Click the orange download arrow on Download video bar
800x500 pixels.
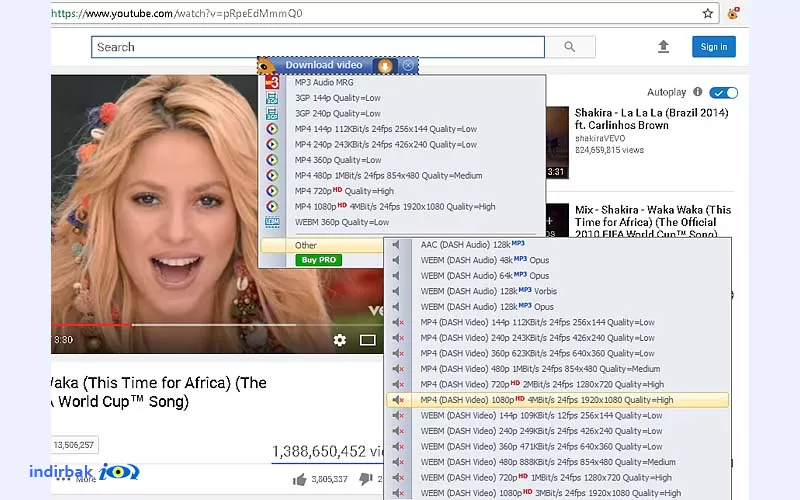(x=385, y=66)
